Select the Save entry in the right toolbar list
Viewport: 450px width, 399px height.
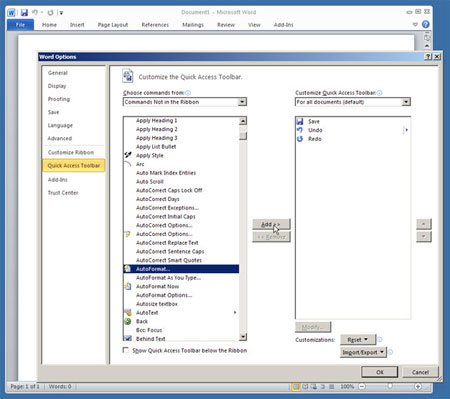353,121
